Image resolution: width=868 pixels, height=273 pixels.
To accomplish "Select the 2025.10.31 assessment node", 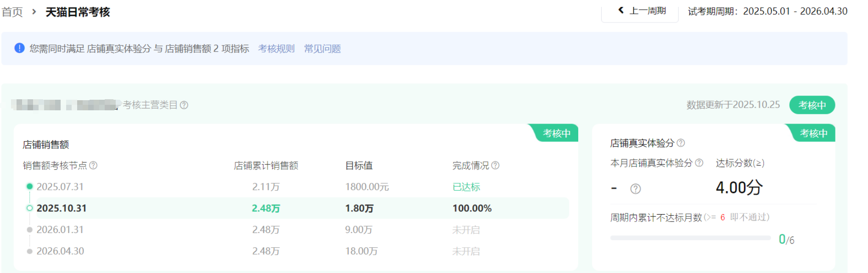I will (62, 208).
